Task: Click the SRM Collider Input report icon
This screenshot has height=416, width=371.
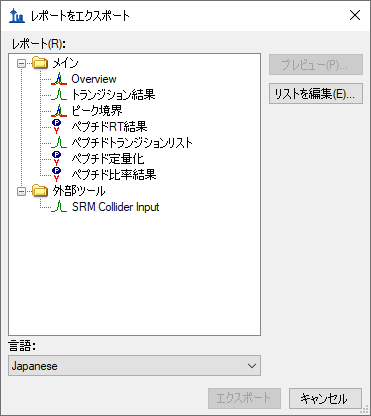Action: [59, 207]
